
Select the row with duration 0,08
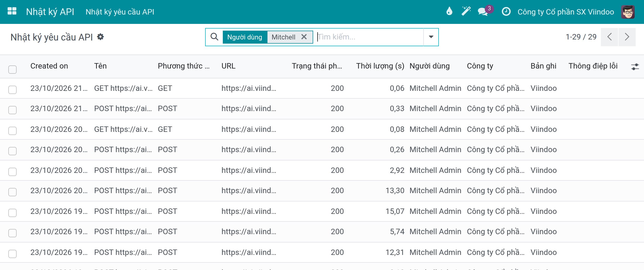click(12, 131)
